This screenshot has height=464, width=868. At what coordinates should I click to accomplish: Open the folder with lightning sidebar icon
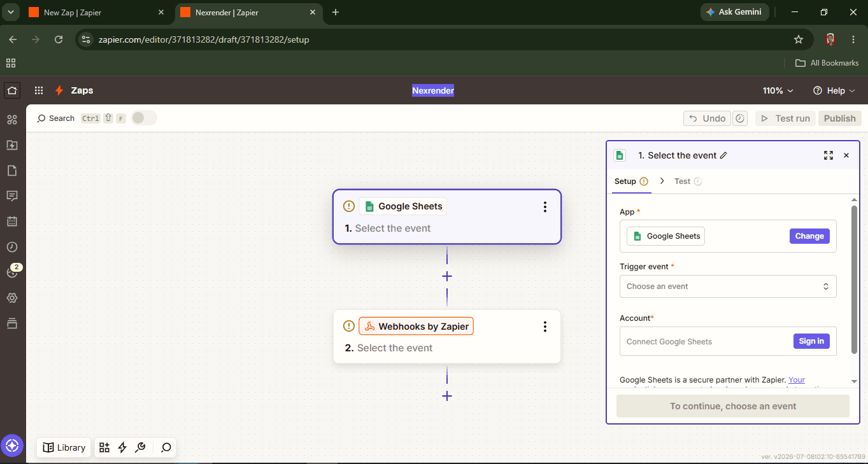(11, 145)
